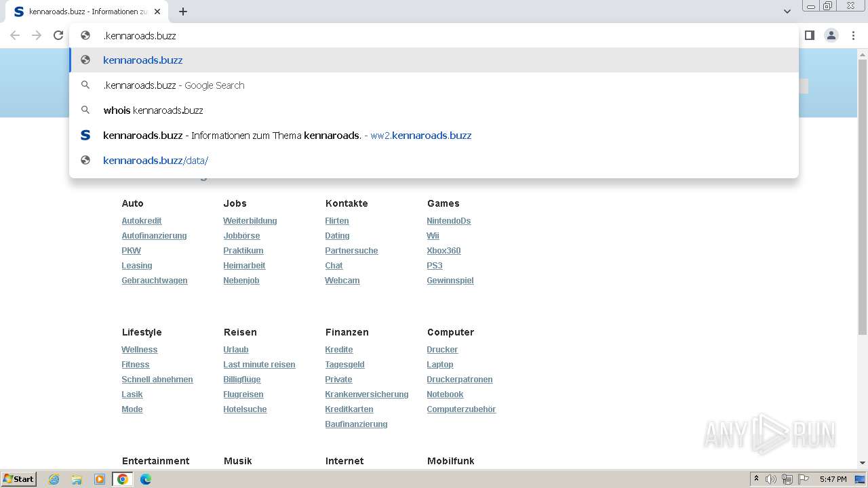The height and width of the screenshot is (488, 868).
Task: Open the Wii link
Action: pyautogui.click(x=433, y=236)
